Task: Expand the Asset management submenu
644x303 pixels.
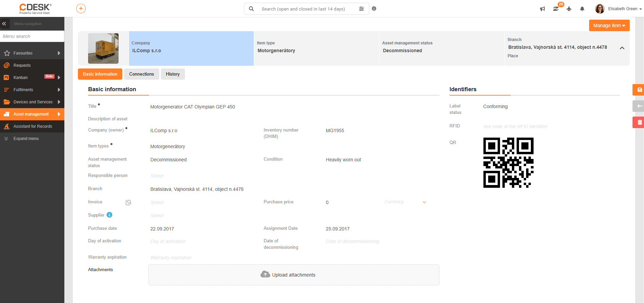Action: click(x=59, y=114)
